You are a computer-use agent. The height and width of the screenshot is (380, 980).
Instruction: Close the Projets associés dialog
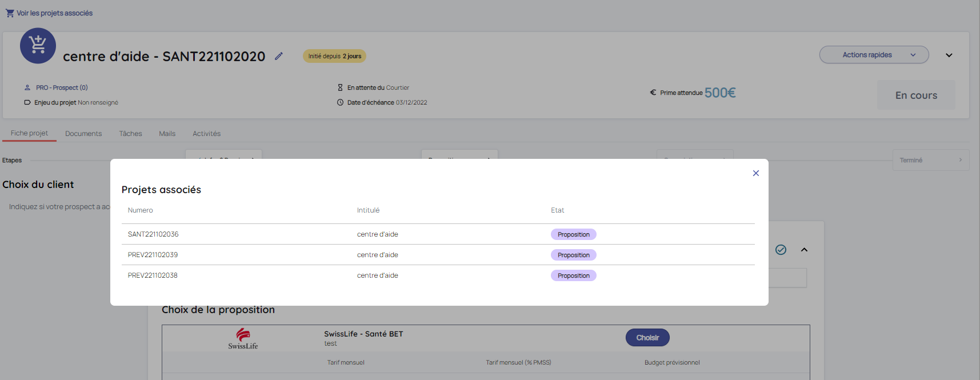coord(755,173)
